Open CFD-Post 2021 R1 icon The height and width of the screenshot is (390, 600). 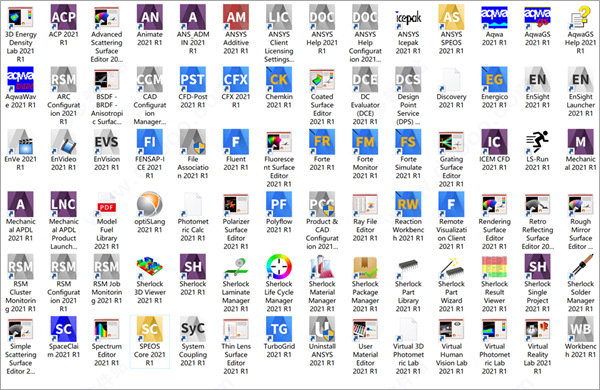pyautogui.click(x=193, y=80)
